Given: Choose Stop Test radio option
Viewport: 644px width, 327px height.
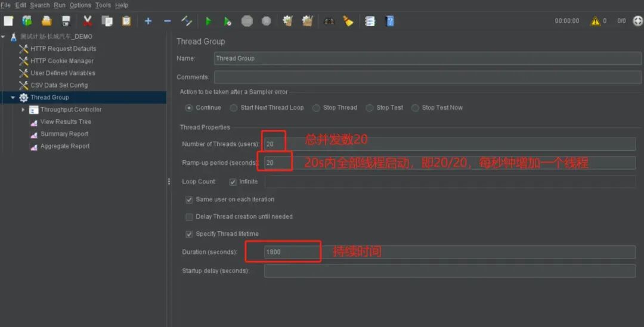Looking at the screenshot, I should (370, 108).
